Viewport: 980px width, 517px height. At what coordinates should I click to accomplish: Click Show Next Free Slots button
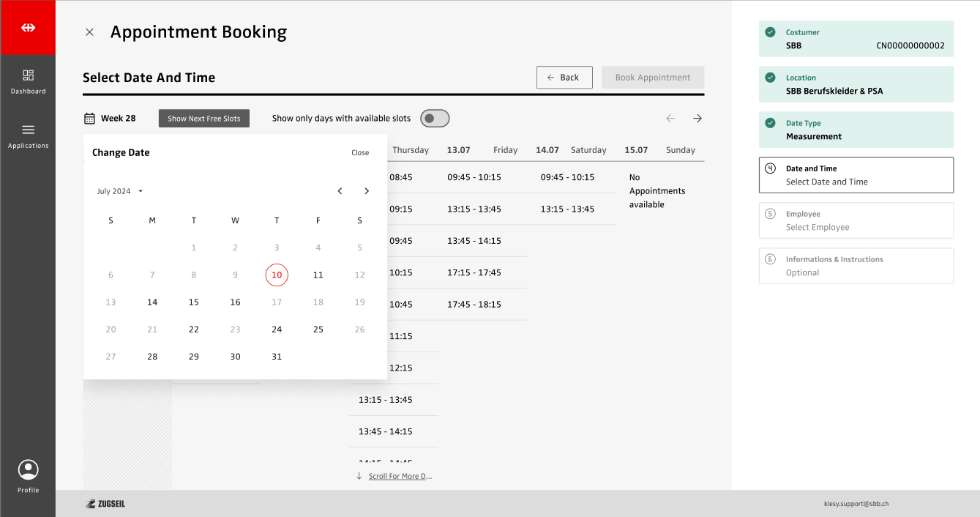[203, 119]
